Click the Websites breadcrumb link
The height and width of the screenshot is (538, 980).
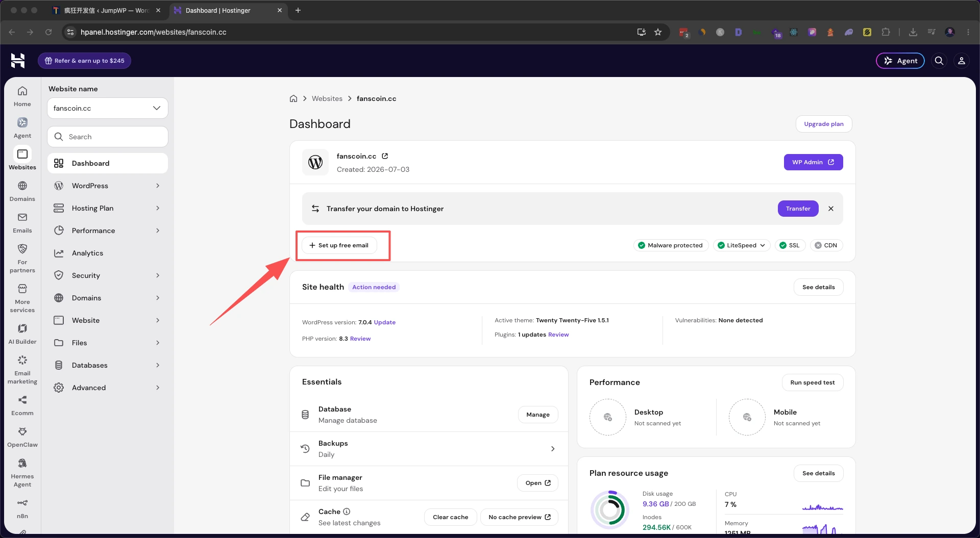tap(327, 98)
